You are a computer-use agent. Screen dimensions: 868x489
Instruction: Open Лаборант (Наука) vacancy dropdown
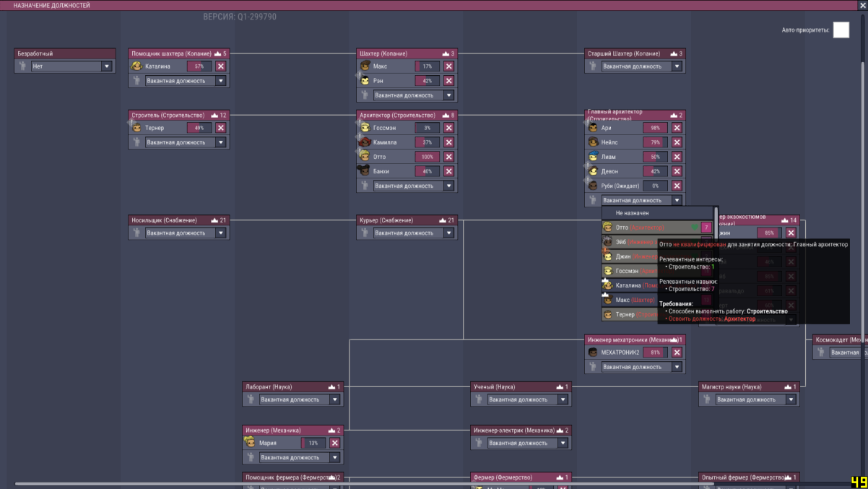(300, 399)
